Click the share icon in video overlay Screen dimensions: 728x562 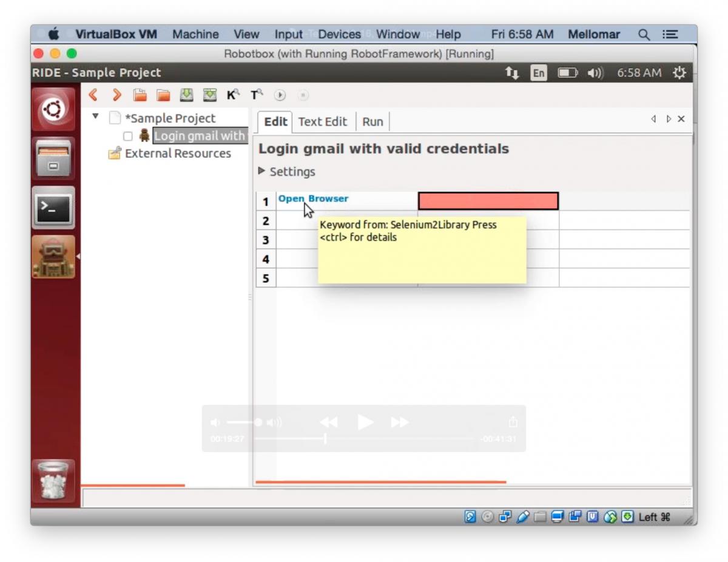(x=513, y=421)
